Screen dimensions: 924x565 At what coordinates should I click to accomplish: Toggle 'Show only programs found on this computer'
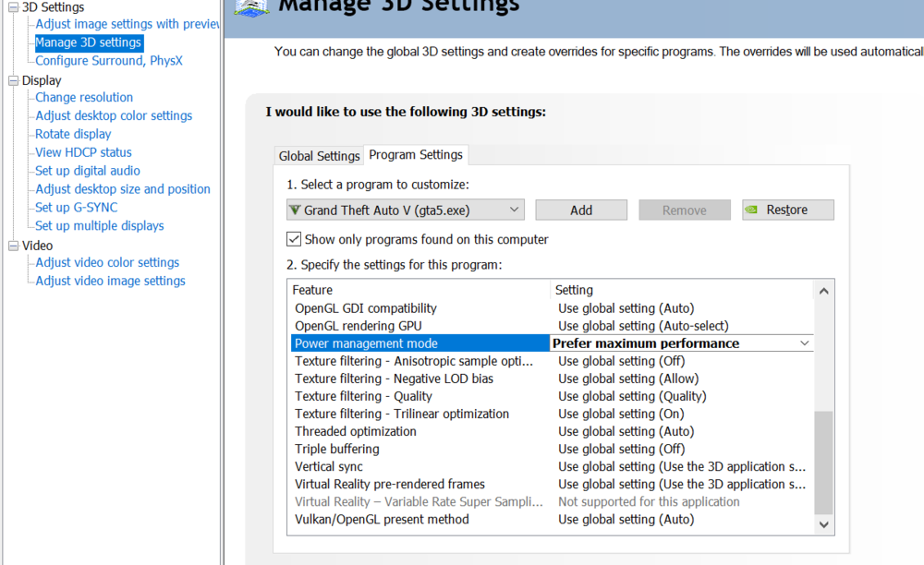coord(294,239)
